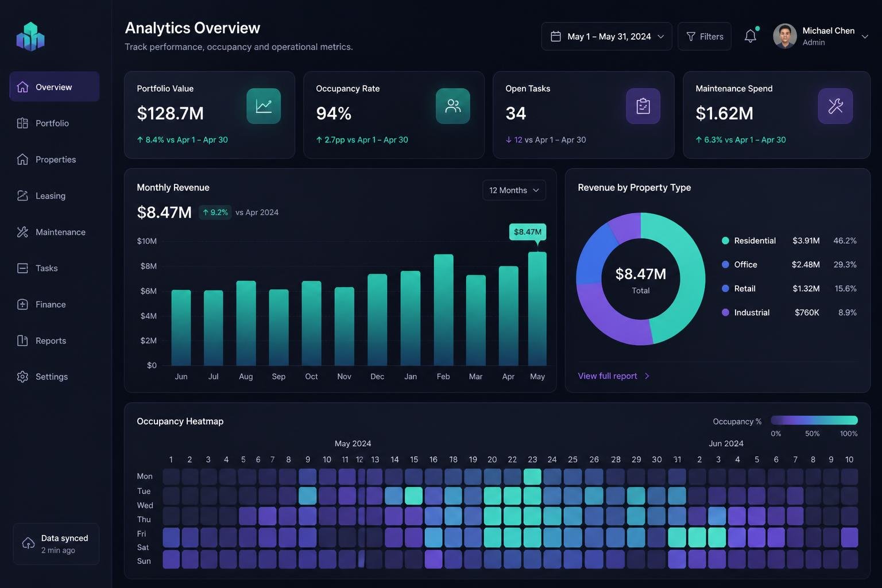The image size is (882, 588).
Task: Click the Maintenance tools sidebar icon
Action: 22,232
